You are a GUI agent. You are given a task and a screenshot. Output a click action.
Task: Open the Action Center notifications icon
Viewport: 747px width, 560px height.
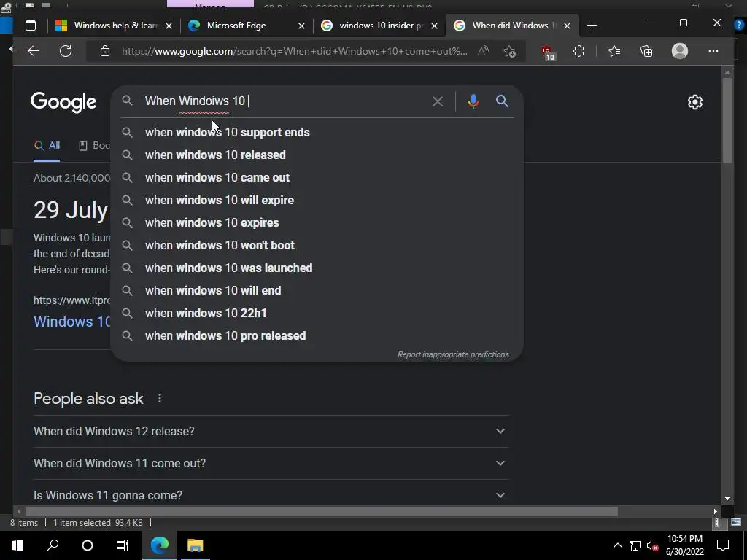[723, 545]
